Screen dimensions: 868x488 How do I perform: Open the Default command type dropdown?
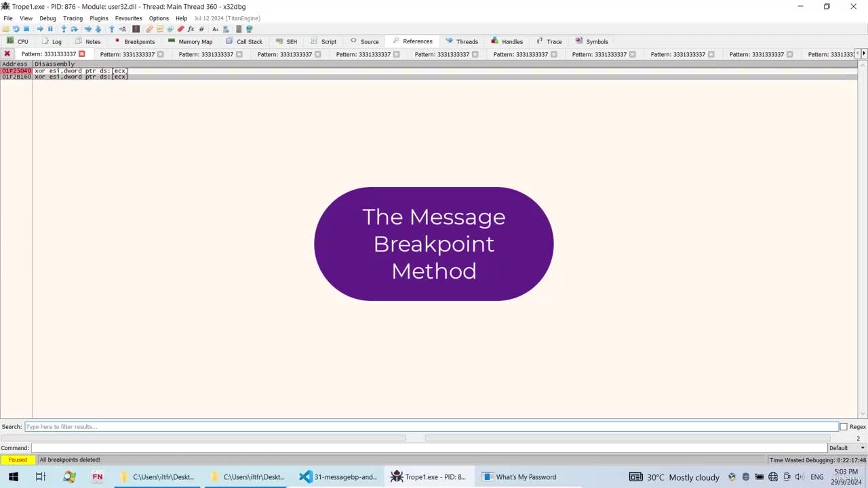[x=848, y=448]
